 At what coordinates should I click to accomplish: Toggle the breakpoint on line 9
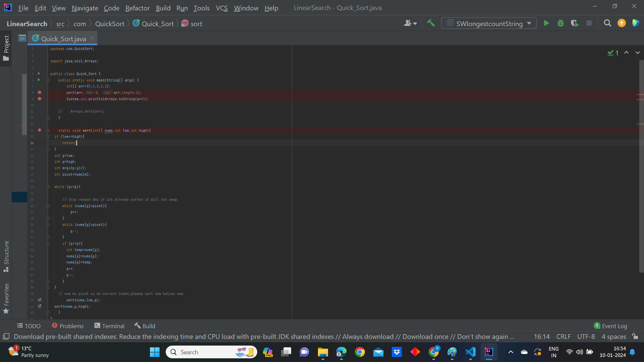point(40,99)
